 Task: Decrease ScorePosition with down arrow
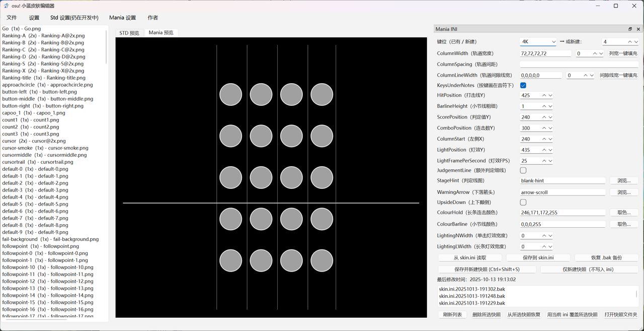point(550,117)
